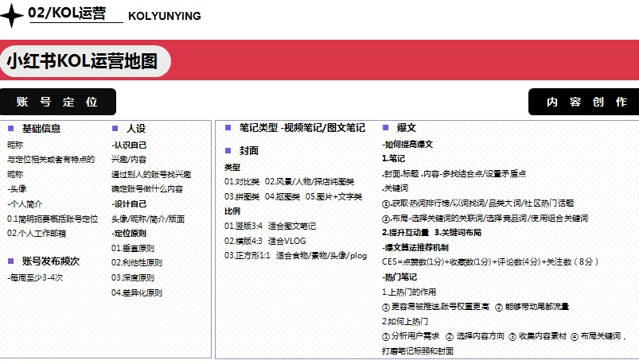Click 0.1简明扼要概括账号定位 line
Image resolution: width=639 pixels, height=364 pixels.
53,219
